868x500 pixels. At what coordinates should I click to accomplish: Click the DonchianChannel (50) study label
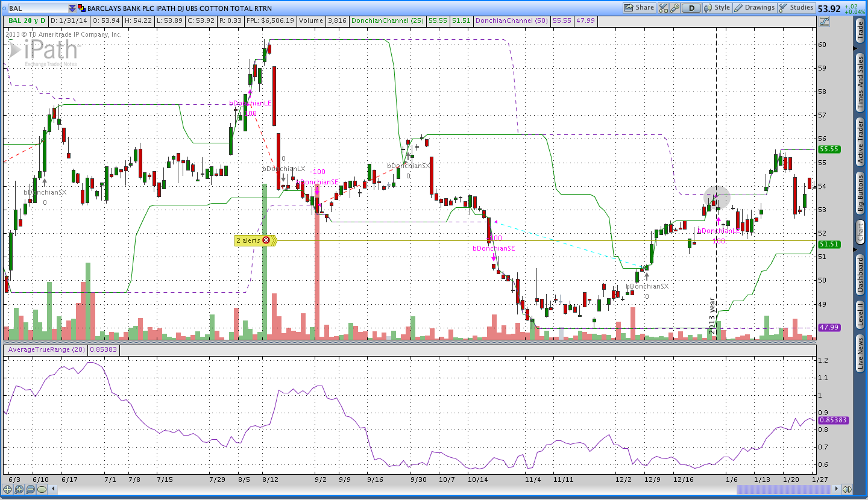[x=511, y=20]
